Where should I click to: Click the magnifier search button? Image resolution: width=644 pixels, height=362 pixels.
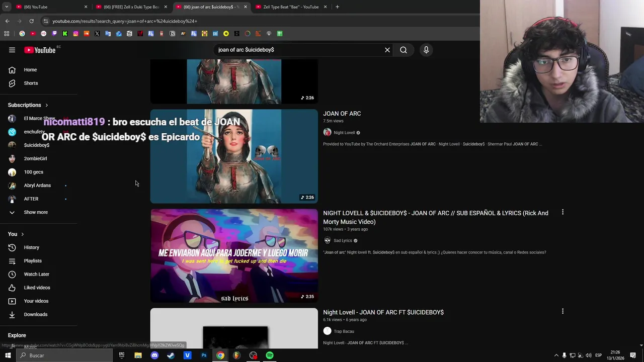404,50
